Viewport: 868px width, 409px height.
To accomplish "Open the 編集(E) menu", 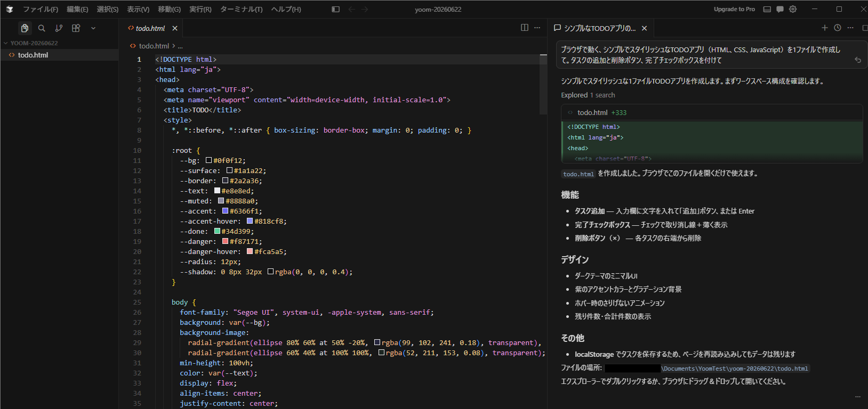I will pos(77,9).
